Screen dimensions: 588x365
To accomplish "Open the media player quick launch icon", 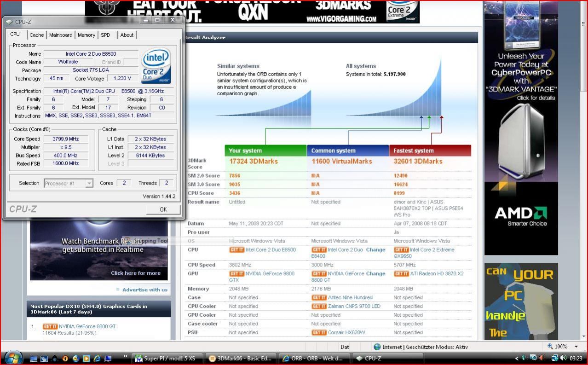I will pos(86,359).
